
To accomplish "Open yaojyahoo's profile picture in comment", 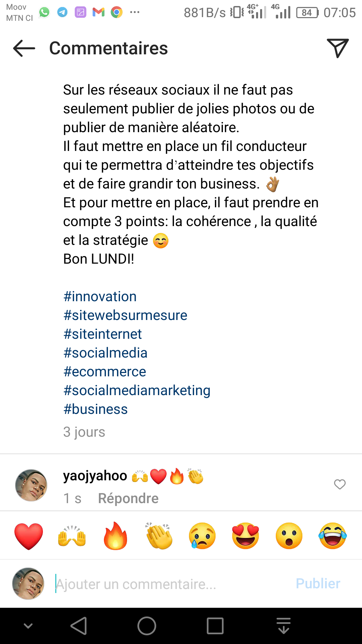I will 31,485.
